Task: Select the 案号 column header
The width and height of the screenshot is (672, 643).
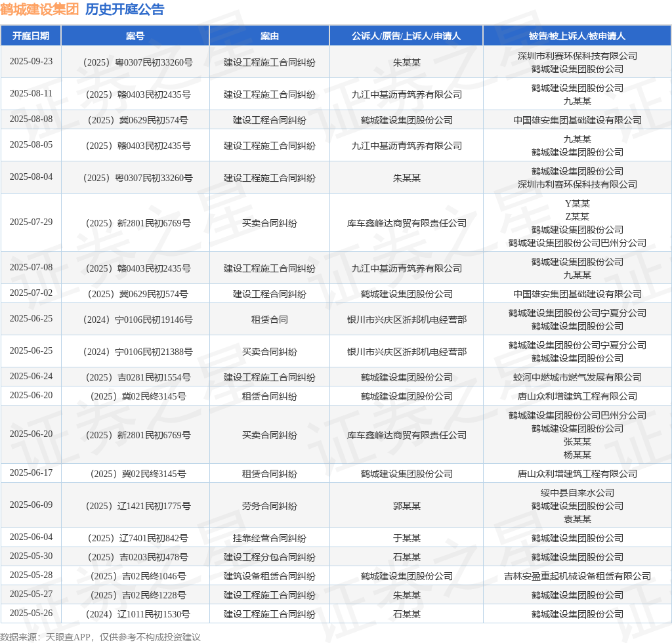Action: (x=135, y=36)
